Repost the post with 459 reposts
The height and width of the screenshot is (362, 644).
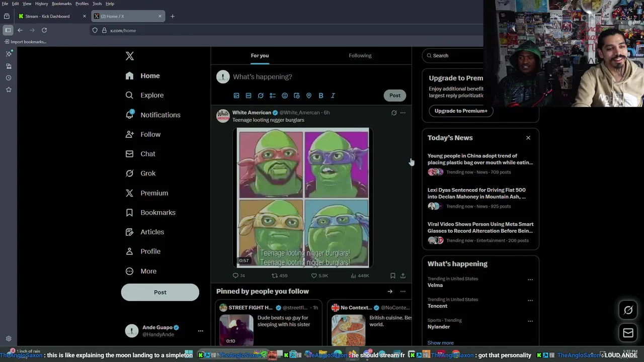click(279, 276)
